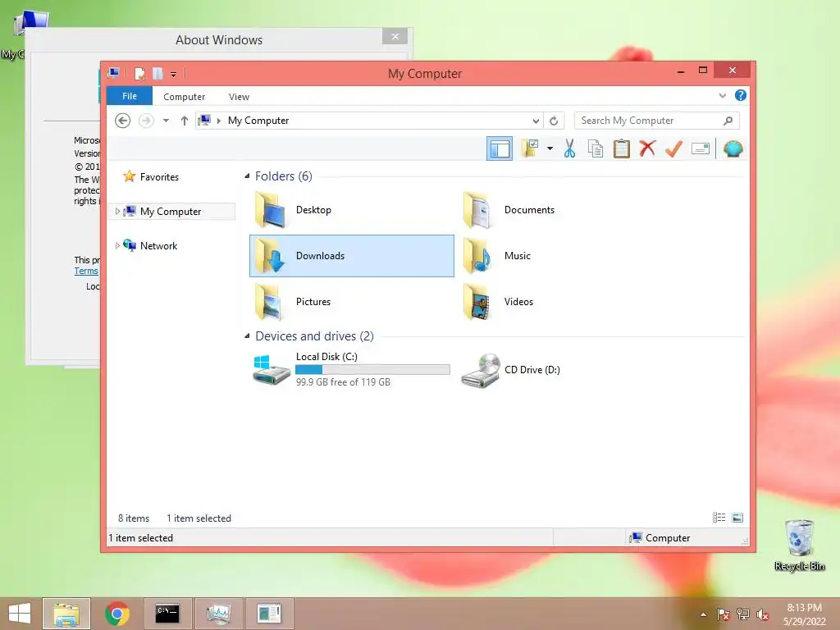840x630 pixels.
Task: Open the folder options dropdown arrow
Action: pyautogui.click(x=550, y=148)
